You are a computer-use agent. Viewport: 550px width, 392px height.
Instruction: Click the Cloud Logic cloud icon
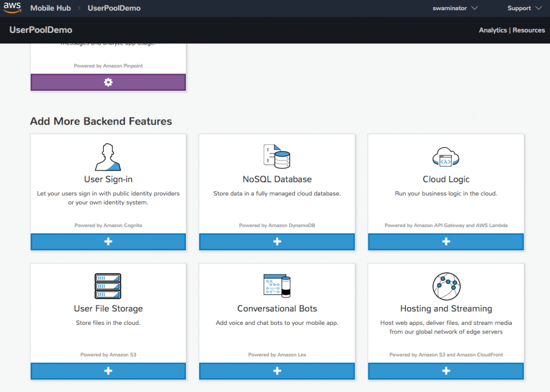(x=446, y=156)
